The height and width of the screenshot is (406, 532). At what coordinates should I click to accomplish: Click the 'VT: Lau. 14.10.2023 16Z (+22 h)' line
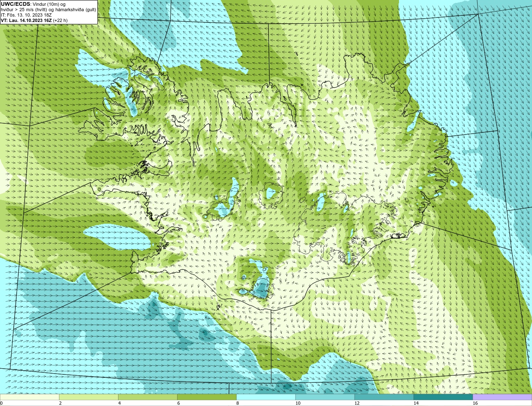click(34, 20)
